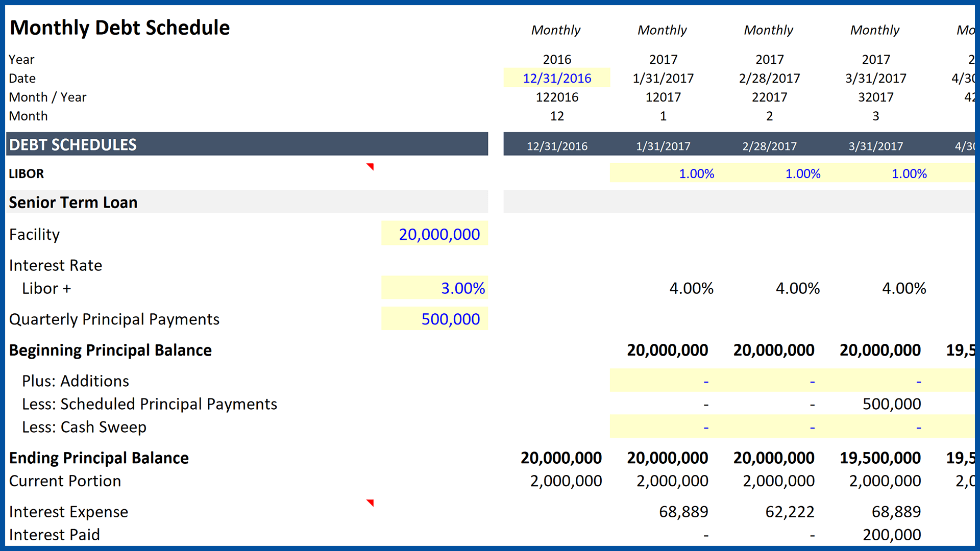This screenshot has width=980, height=551.
Task: Select the 122016 Month / Year cell
Action: point(556,97)
